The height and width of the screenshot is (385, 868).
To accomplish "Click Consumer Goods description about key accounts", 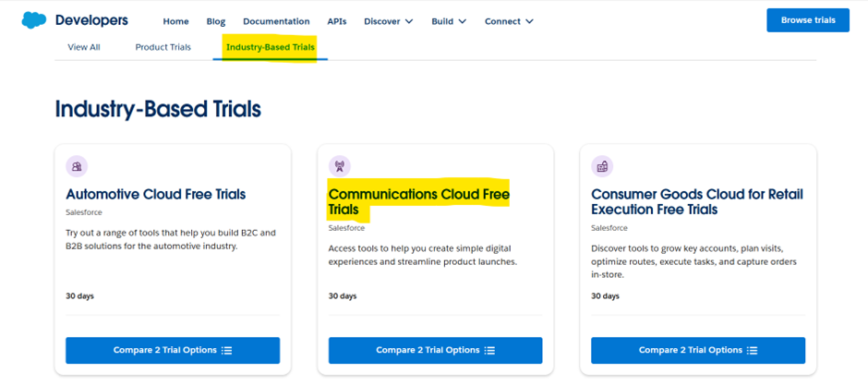I will pos(694,261).
